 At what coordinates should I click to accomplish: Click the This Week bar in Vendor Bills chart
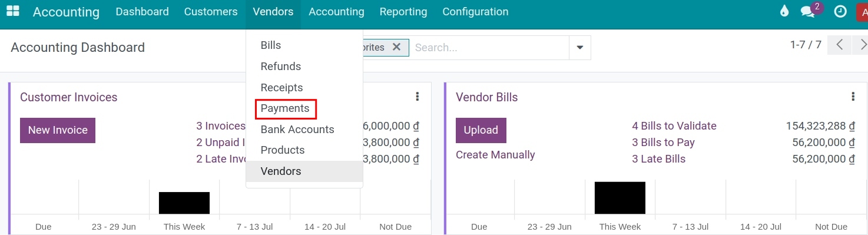pos(620,198)
